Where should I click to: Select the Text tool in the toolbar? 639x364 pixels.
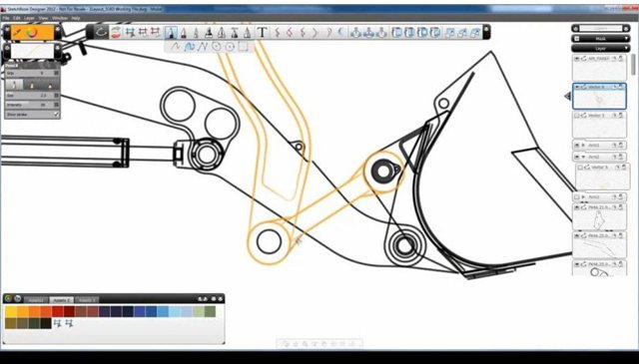click(x=263, y=32)
